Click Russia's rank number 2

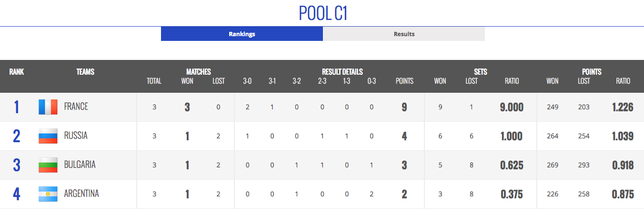click(x=17, y=136)
